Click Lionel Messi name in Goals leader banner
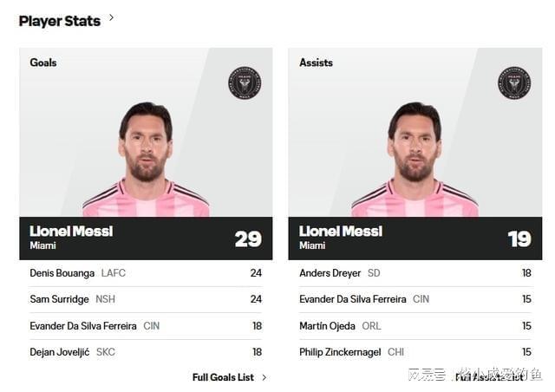 [71, 231]
